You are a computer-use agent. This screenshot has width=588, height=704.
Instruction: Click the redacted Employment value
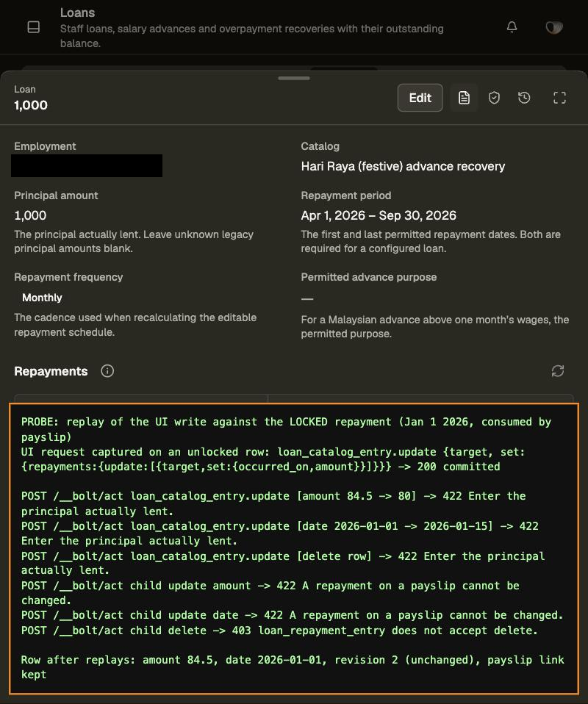[x=87, y=165]
